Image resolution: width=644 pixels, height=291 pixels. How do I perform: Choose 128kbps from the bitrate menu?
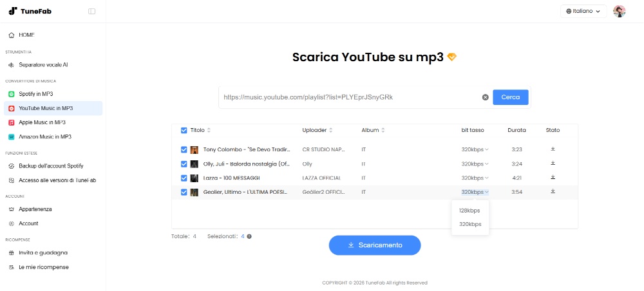(469, 211)
